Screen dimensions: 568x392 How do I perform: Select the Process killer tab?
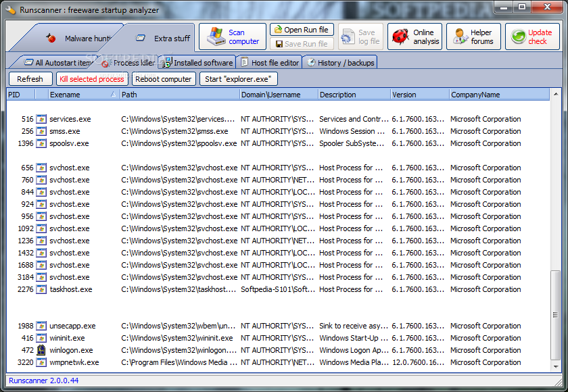pos(128,63)
